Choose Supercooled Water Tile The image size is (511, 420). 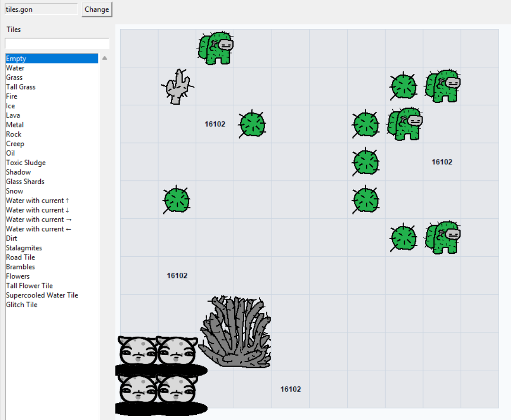click(52, 295)
